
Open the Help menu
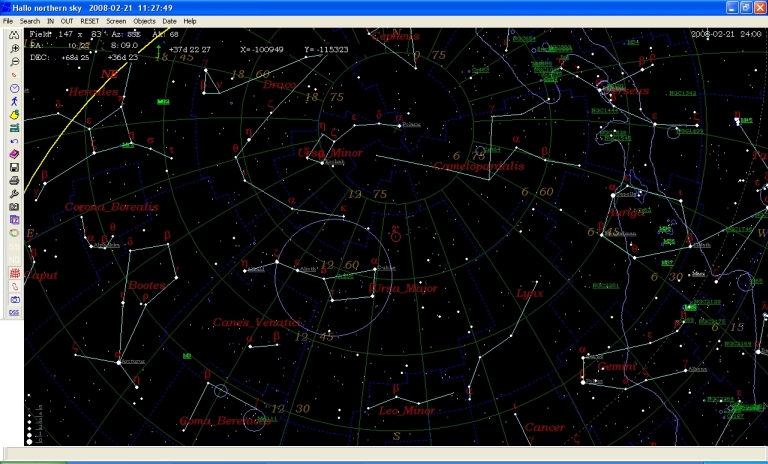(190, 21)
